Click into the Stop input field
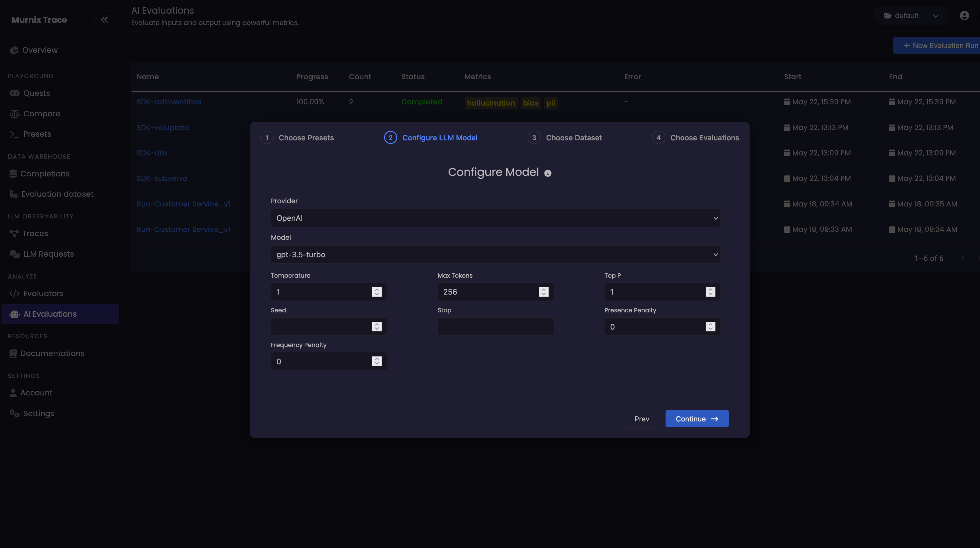Image resolution: width=980 pixels, height=548 pixels. click(x=495, y=327)
